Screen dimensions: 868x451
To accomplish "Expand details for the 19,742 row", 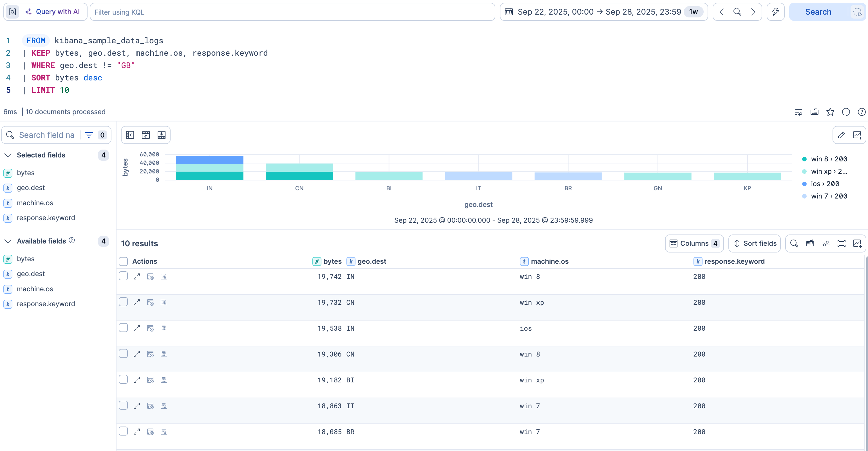I will [137, 277].
